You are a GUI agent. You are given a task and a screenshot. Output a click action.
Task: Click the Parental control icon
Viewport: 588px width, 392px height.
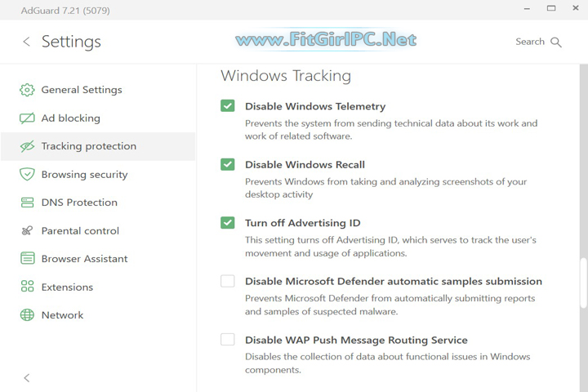point(27,231)
